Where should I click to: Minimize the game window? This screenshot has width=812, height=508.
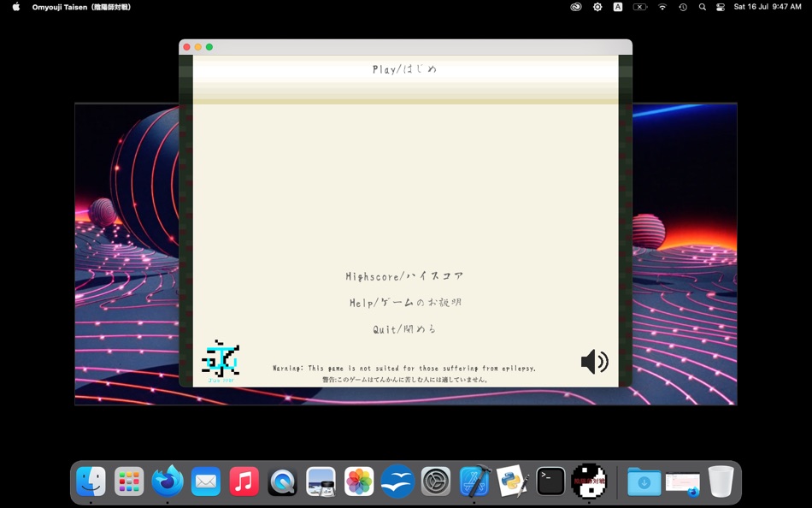pos(197,47)
